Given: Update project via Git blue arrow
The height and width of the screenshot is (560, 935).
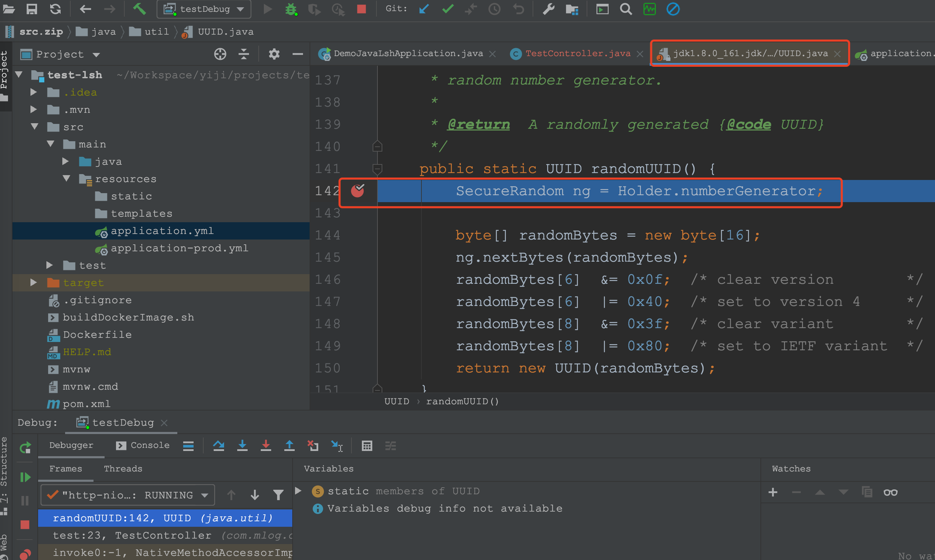Looking at the screenshot, I should coord(424,9).
